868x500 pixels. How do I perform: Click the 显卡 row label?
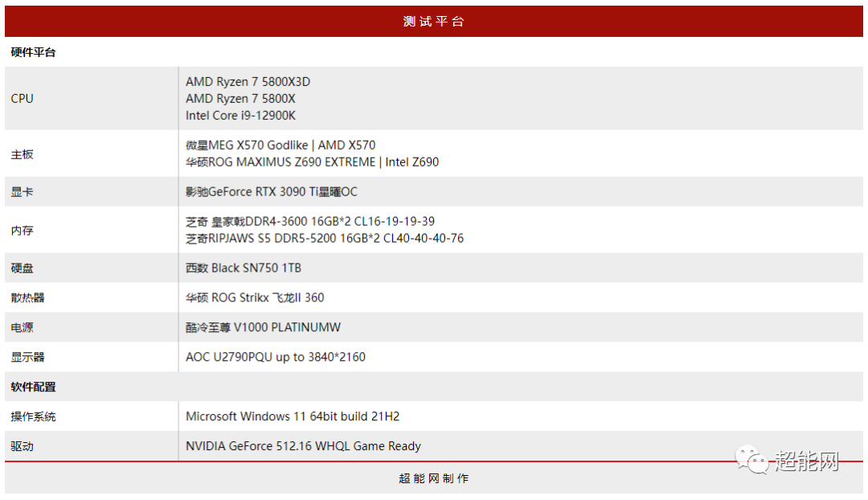23,192
